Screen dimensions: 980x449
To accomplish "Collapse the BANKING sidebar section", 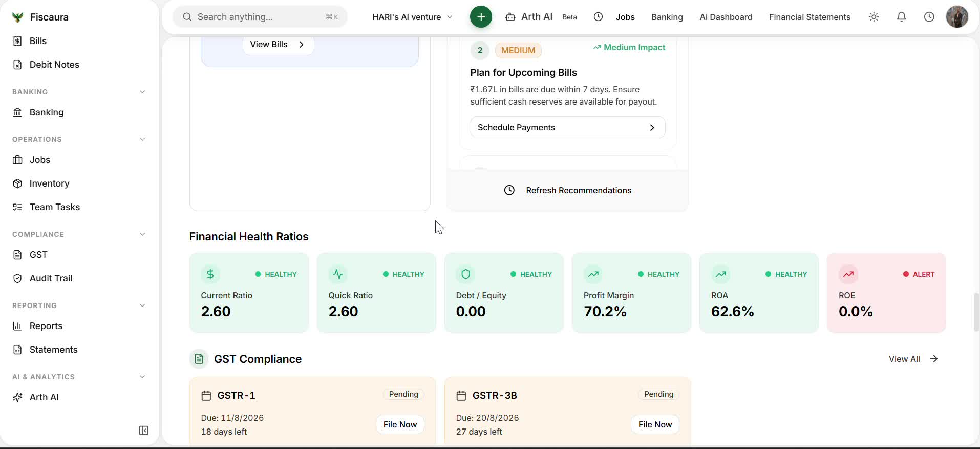I will 142,92.
